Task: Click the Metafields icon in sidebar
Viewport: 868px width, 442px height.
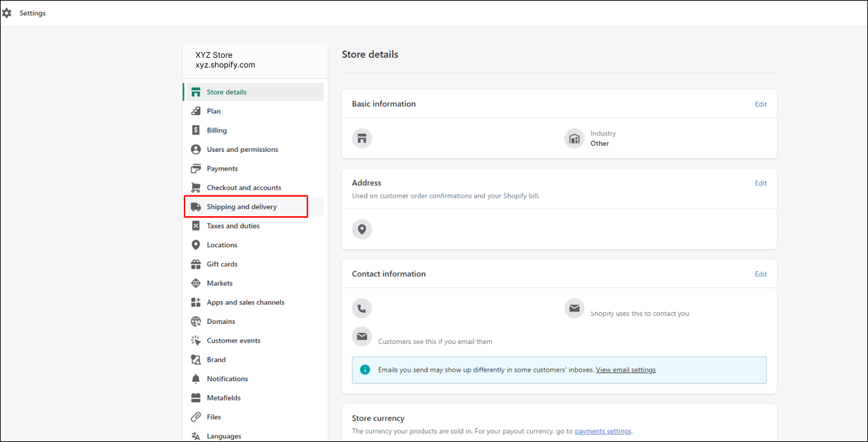Action: (x=196, y=398)
